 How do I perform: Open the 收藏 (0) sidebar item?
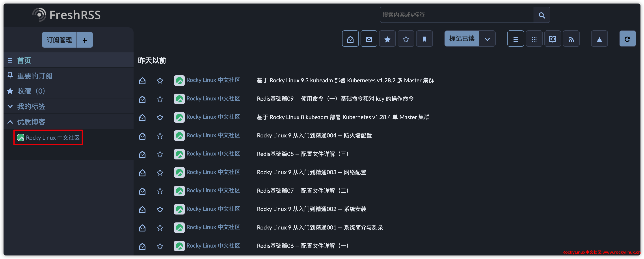[31, 91]
